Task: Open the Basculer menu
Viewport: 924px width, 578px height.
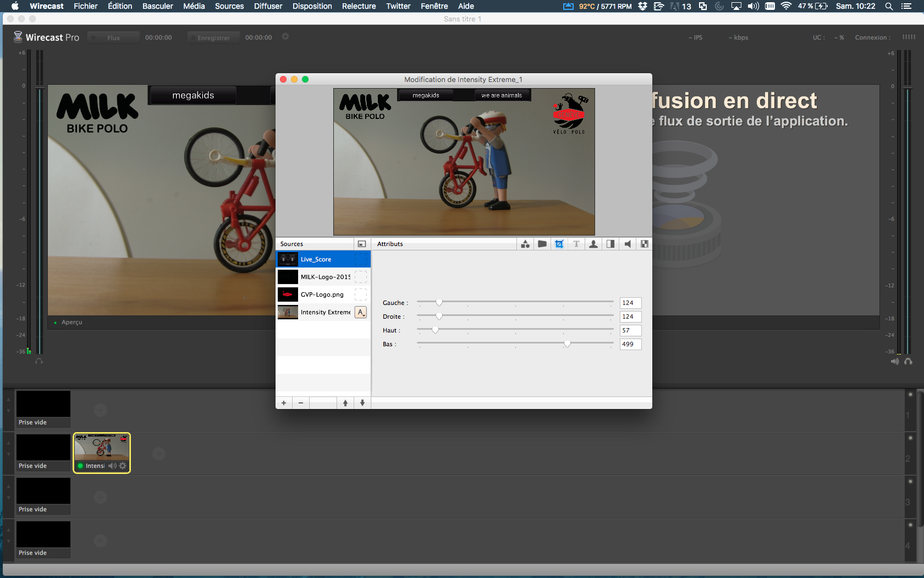Action: 157,6
